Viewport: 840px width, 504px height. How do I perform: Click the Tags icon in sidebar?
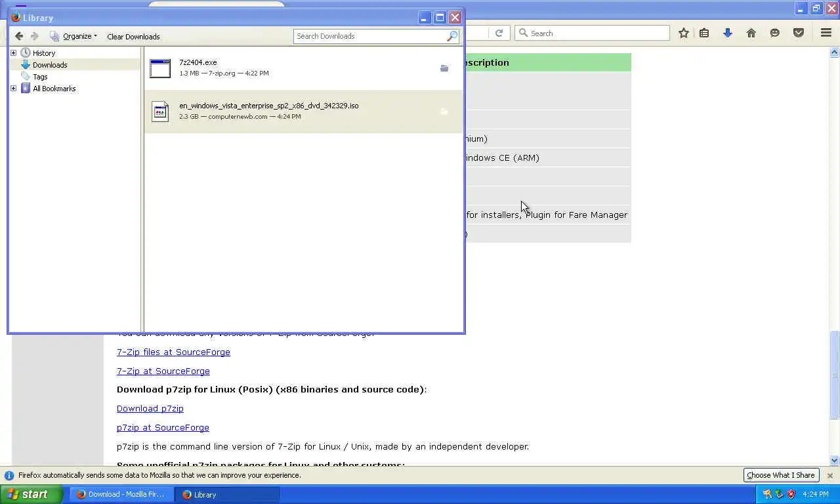(x=26, y=76)
